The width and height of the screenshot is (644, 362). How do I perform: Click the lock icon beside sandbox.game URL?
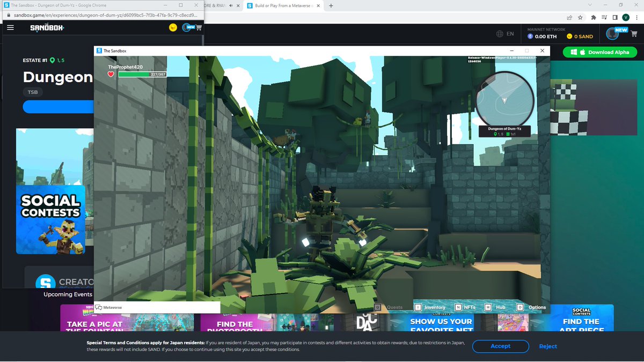(8, 15)
